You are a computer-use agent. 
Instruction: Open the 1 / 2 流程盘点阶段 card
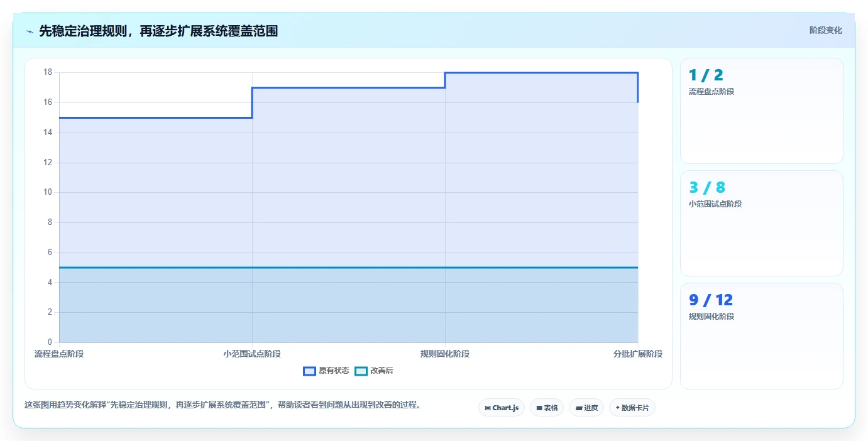coord(762,111)
